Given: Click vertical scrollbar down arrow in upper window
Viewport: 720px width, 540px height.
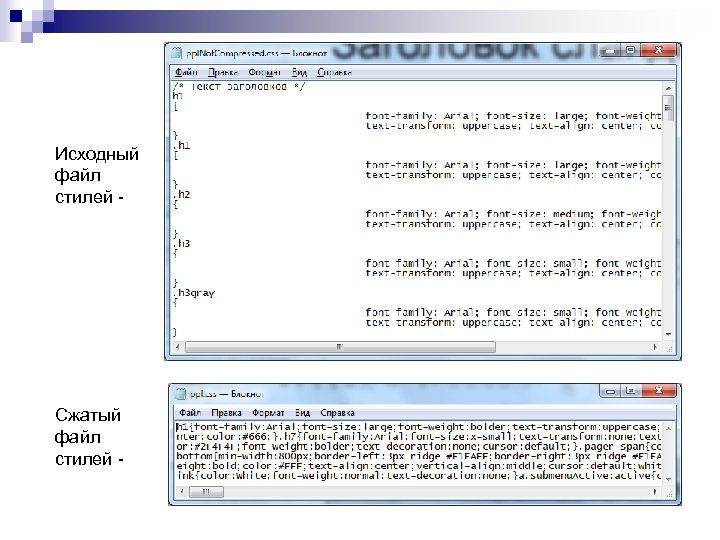Looking at the screenshot, I should click(668, 334).
